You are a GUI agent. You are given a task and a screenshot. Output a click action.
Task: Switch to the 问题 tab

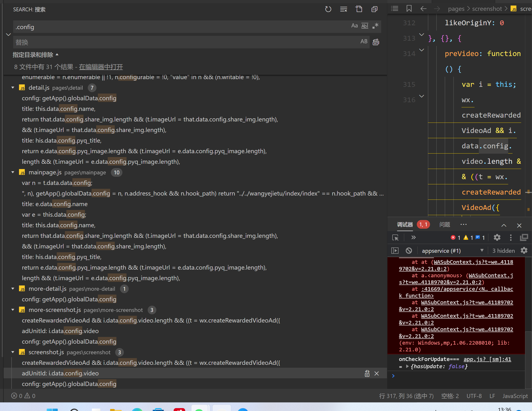(x=444, y=224)
